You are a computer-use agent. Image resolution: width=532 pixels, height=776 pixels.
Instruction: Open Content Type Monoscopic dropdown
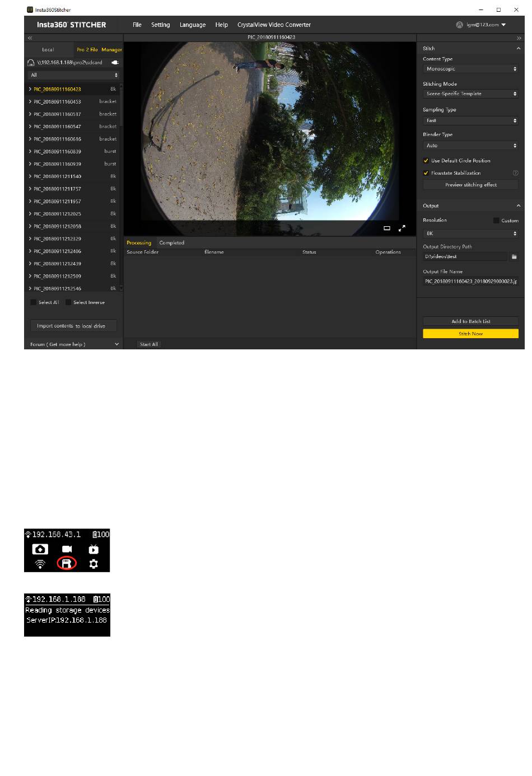[471, 69]
